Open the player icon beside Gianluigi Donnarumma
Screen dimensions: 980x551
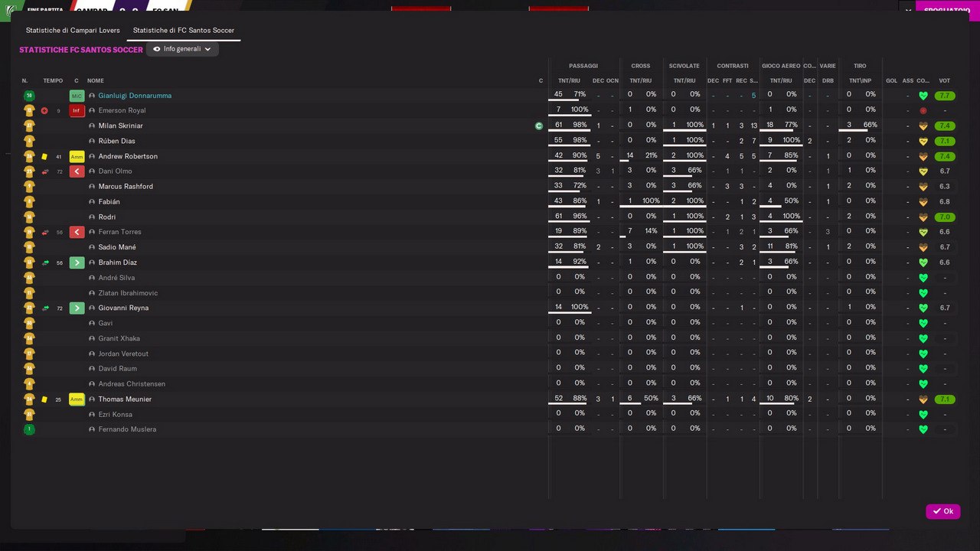(92, 96)
